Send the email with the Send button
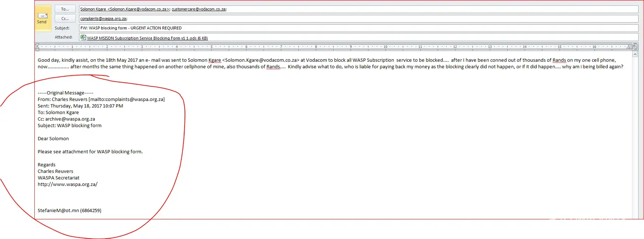 [x=43, y=19]
